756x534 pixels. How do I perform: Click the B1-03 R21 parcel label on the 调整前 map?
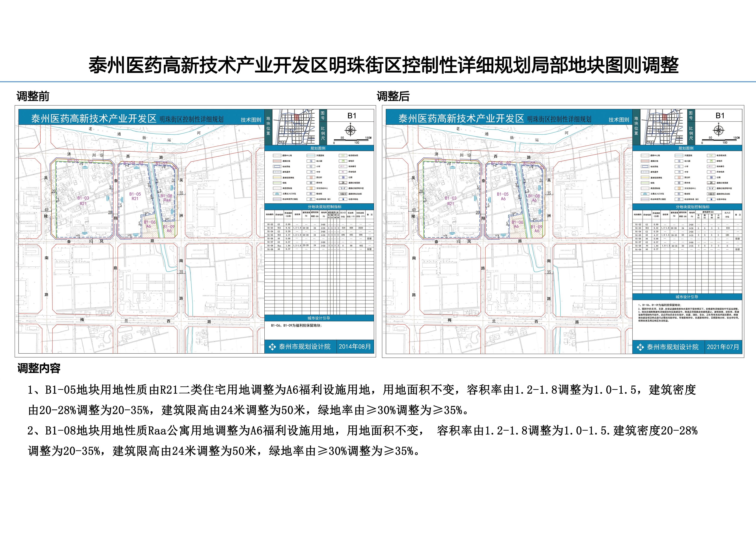pos(83,201)
